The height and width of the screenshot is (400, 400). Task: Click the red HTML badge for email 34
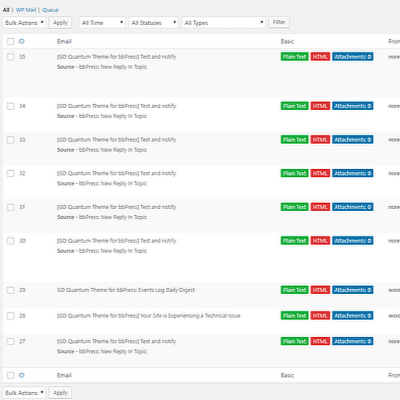click(320, 106)
